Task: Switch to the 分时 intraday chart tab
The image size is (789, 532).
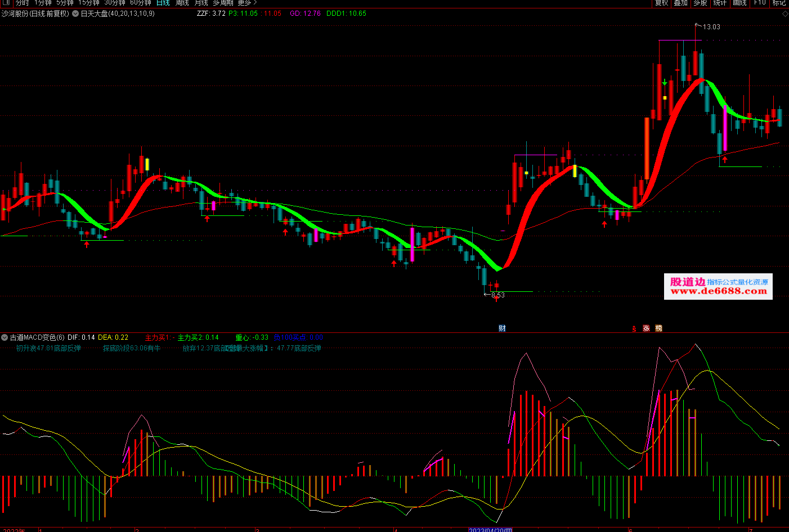Action: click(22, 3)
